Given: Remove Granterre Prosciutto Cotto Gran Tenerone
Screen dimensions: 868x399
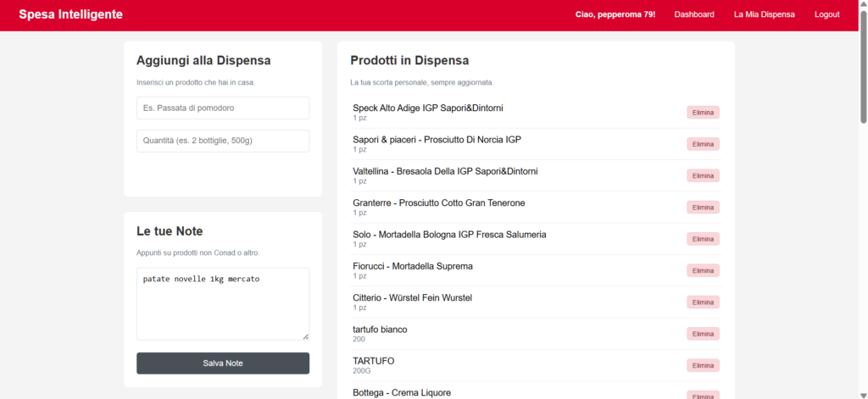Looking at the screenshot, I should (x=703, y=208).
